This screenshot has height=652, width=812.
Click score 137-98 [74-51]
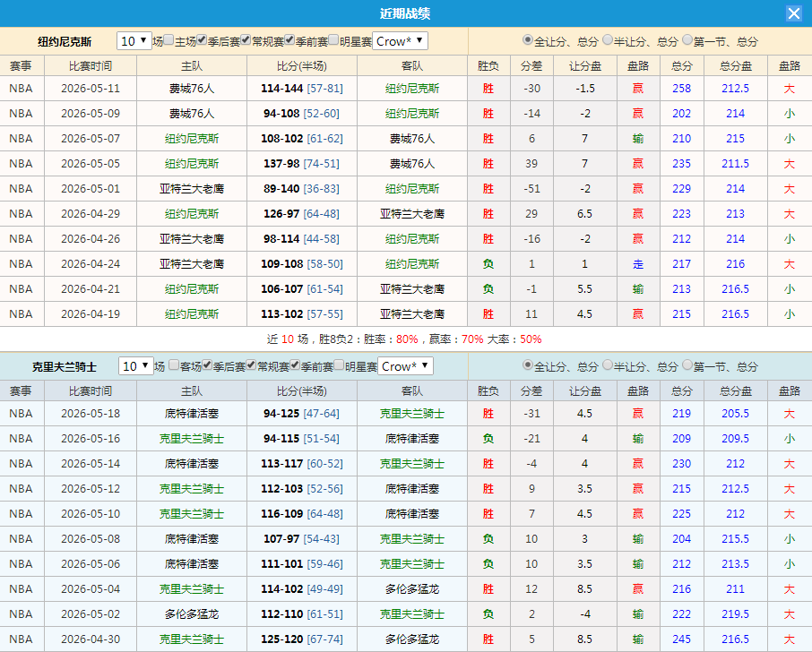[x=302, y=164]
